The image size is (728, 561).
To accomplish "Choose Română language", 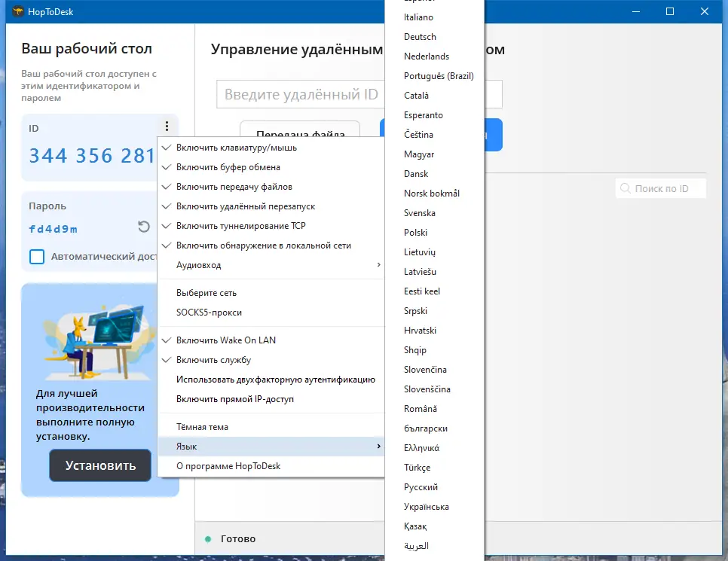I will click(x=435, y=409).
